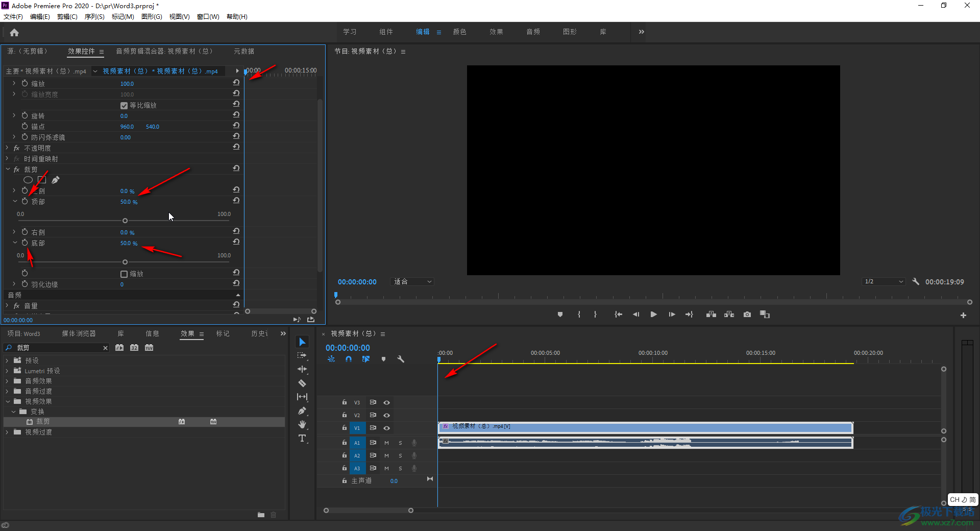Click the Home icon

click(x=14, y=33)
